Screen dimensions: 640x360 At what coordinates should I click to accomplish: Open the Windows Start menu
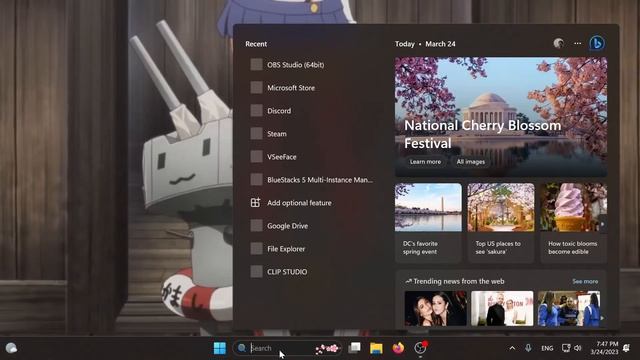tap(220, 348)
